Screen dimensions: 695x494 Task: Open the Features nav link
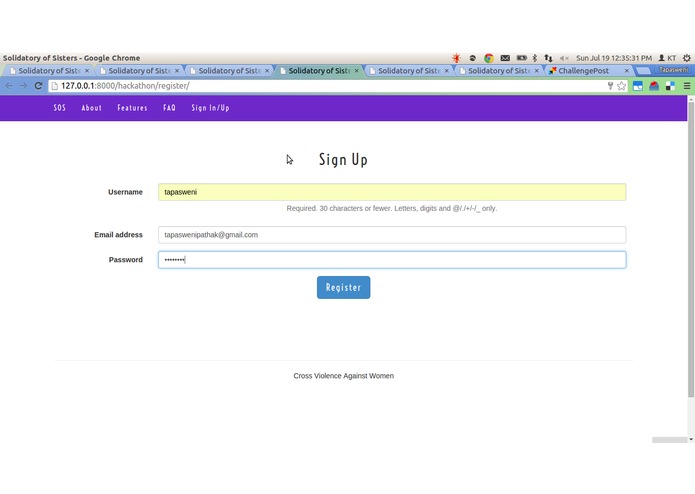(x=132, y=108)
